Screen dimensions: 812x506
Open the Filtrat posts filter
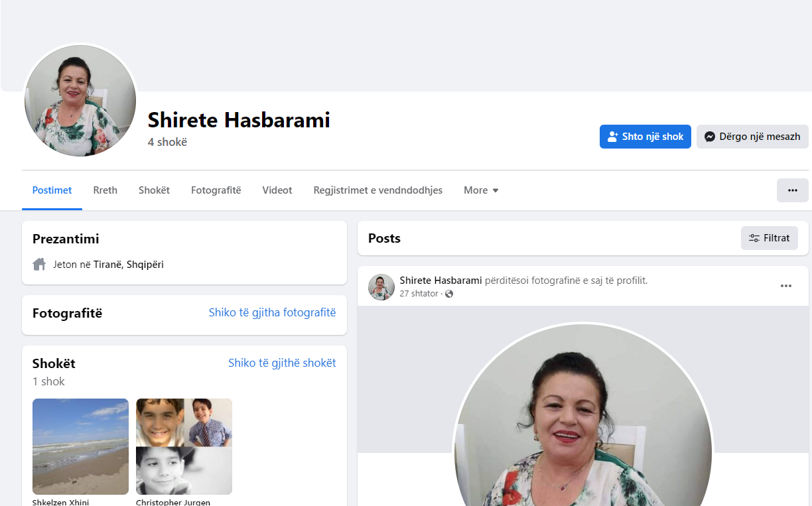coord(769,238)
